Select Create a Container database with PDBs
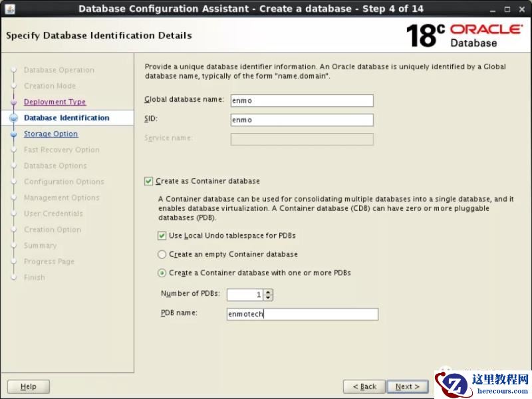Viewport: 532px width, 399px height. 162,273
